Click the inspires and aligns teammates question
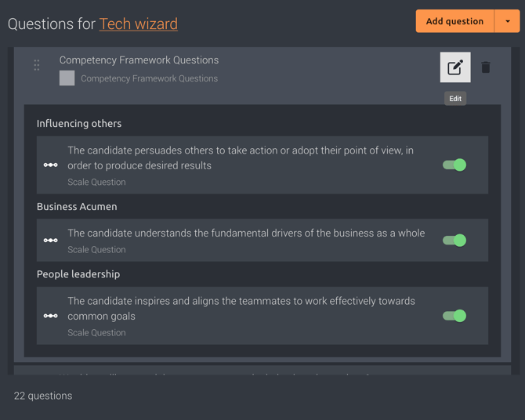 (241, 309)
